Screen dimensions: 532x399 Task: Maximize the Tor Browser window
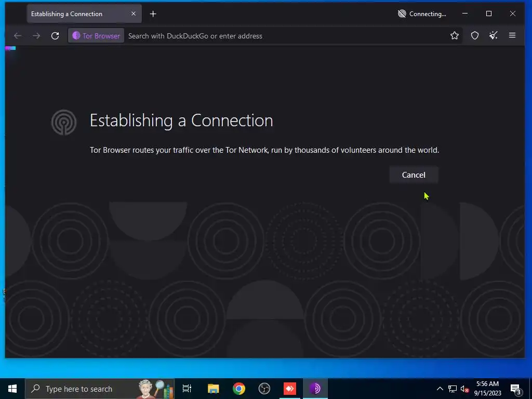click(x=489, y=14)
